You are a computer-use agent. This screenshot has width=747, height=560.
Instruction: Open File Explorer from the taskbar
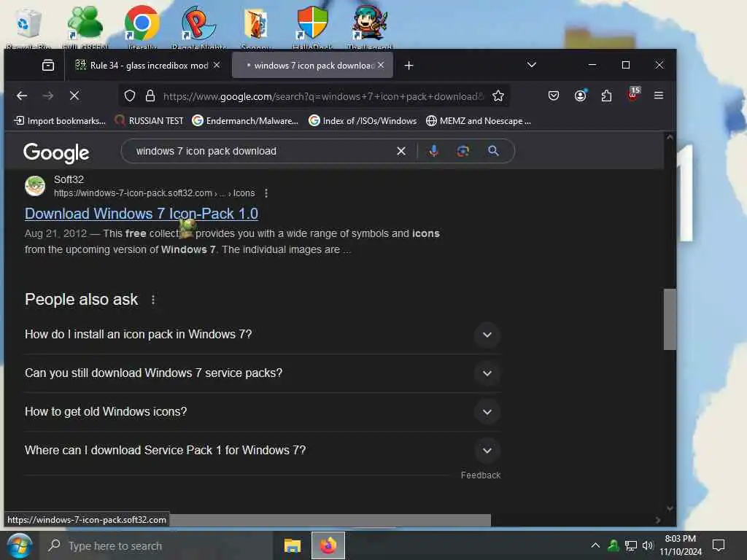[293, 545]
